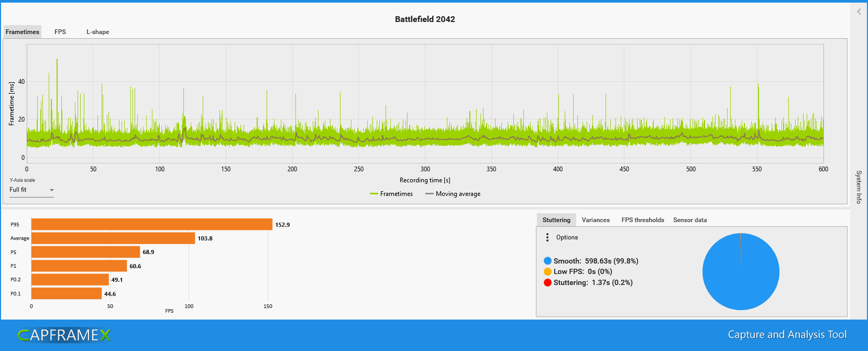Open the System Info vertical panel label

[x=859, y=187]
